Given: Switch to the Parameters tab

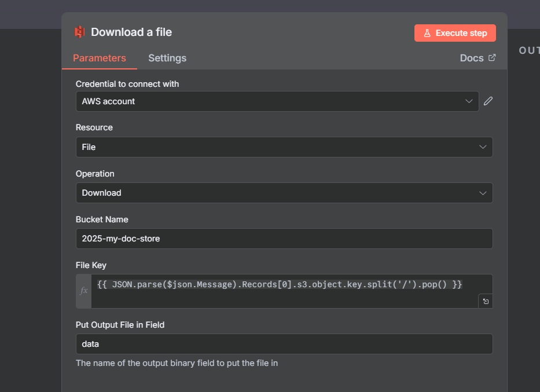Looking at the screenshot, I should pos(99,58).
